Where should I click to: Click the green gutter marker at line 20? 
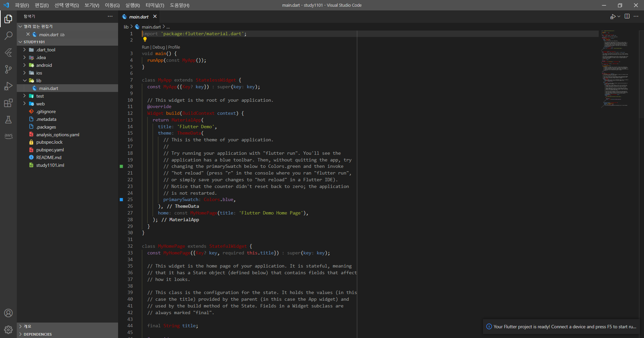point(121,166)
